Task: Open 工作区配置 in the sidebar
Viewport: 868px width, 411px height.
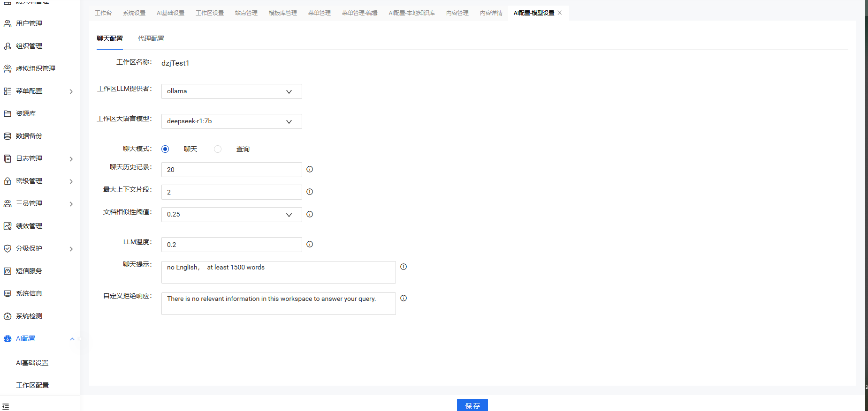Action: coord(32,385)
